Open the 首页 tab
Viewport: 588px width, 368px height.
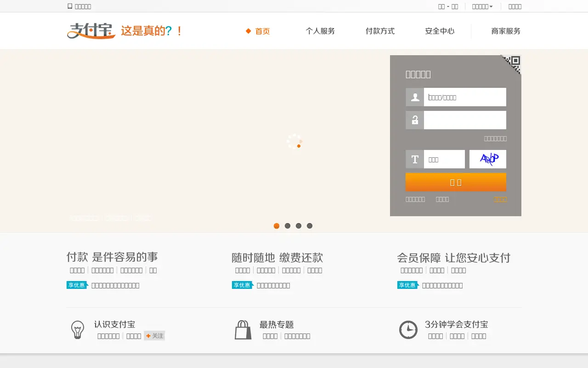tap(263, 31)
